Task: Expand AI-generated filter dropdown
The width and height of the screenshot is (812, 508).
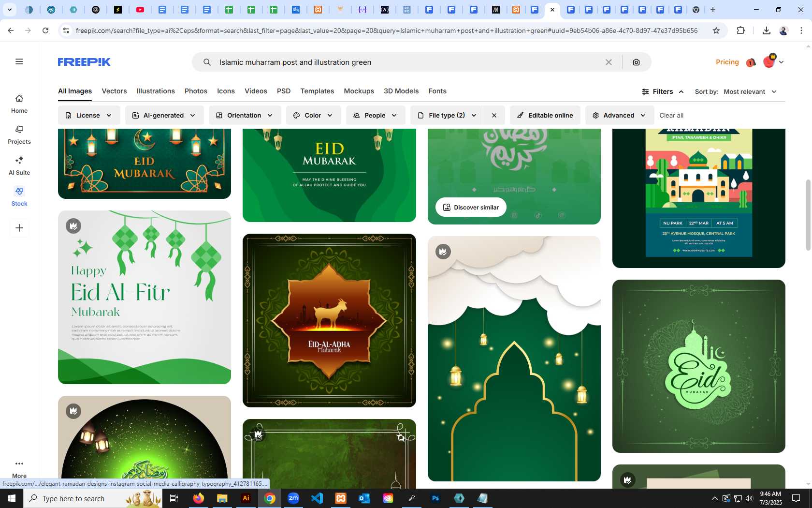Action: coord(164,115)
